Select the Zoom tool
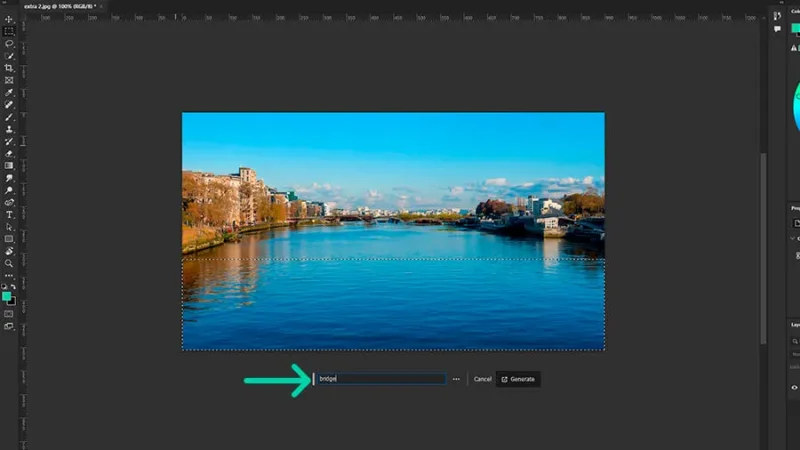 (9, 263)
